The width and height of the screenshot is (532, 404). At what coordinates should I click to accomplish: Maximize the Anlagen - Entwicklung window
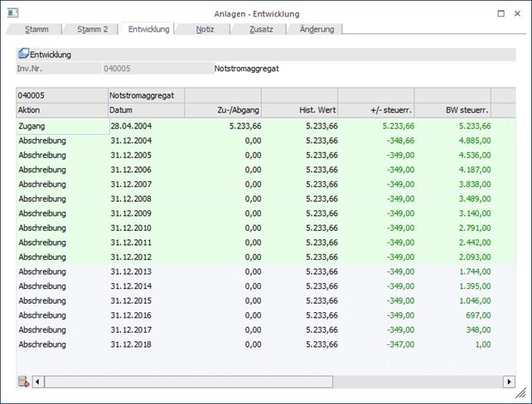(x=501, y=13)
